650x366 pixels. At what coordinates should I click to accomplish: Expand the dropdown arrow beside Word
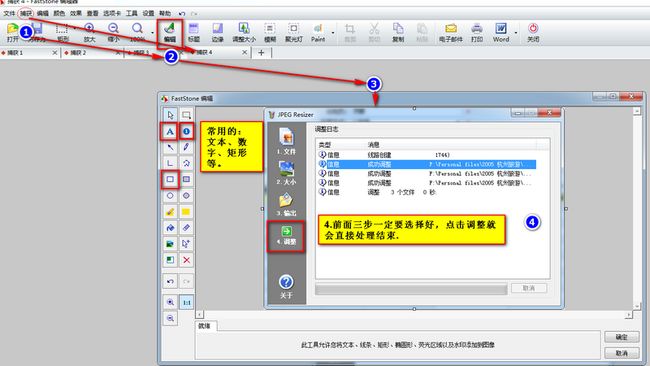516,32
